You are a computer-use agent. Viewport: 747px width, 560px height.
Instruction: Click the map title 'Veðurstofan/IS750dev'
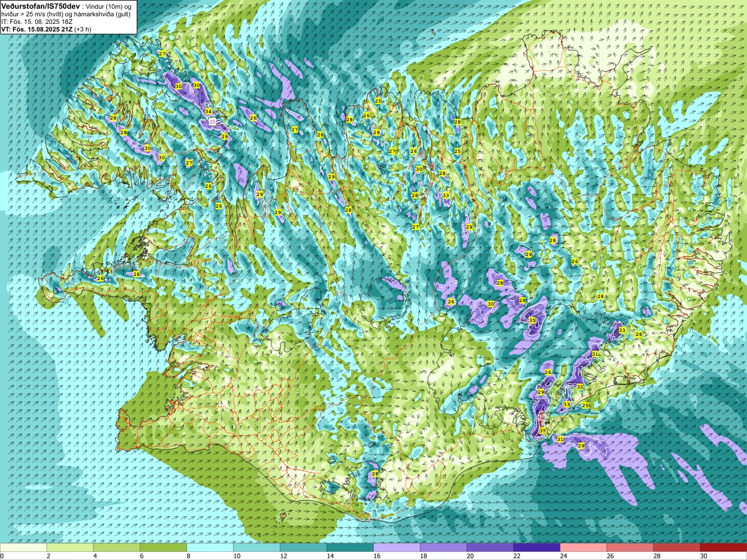(41, 5)
